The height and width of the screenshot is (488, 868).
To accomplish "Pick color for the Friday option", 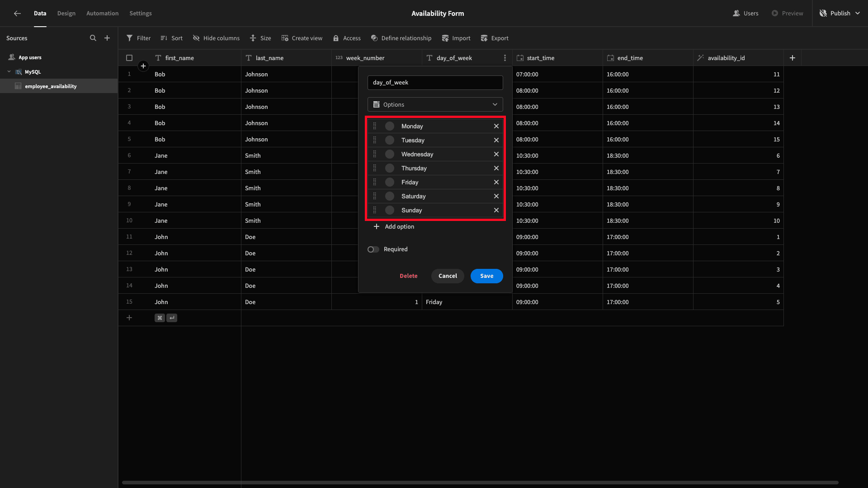I will [x=390, y=182].
